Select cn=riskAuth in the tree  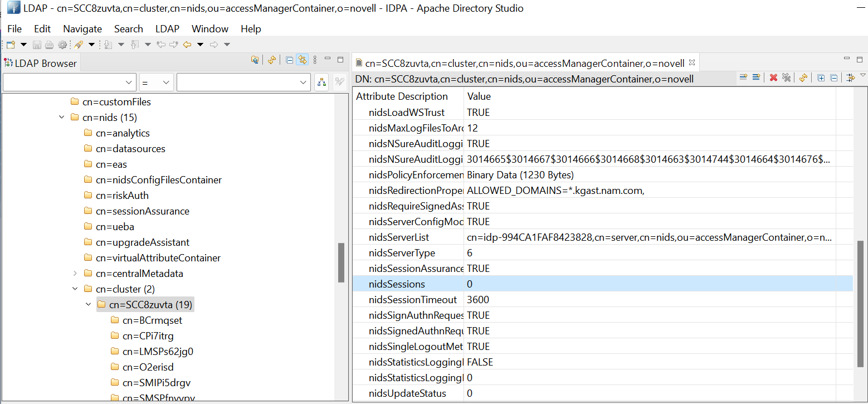122,196
